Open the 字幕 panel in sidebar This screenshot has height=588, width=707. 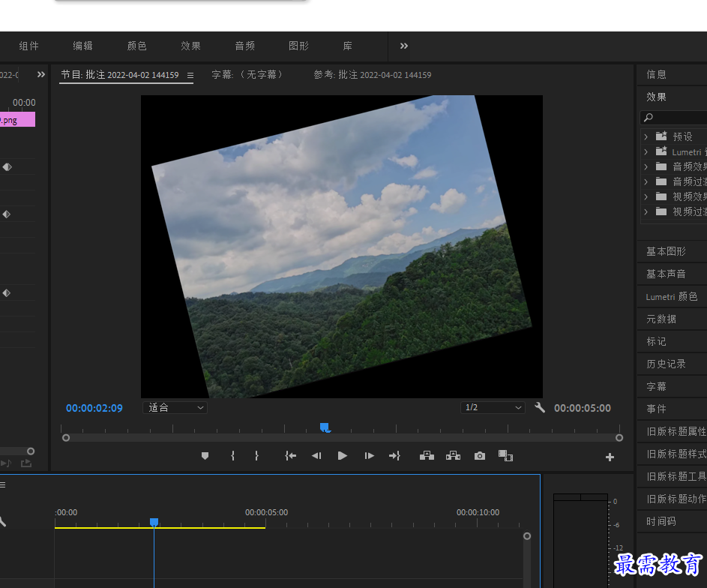pos(657,386)
